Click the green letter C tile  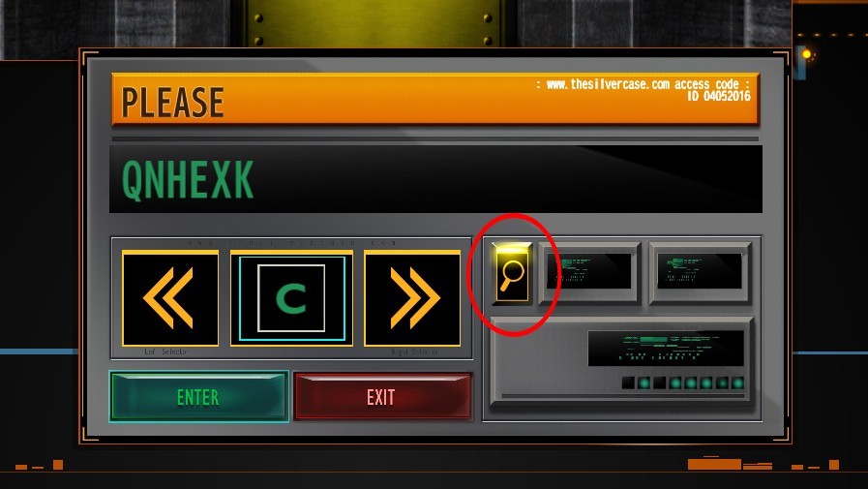click(291, 298)
